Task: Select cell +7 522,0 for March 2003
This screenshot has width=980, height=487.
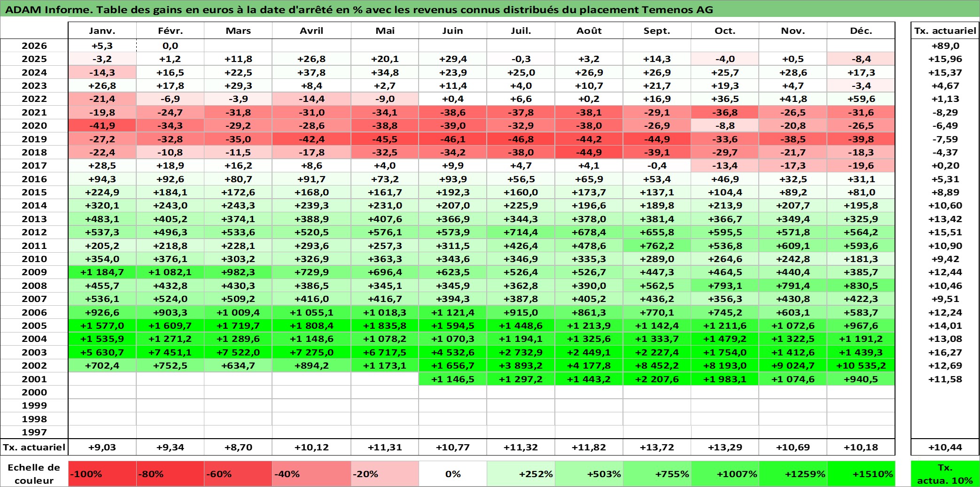Action: [238, 352]
